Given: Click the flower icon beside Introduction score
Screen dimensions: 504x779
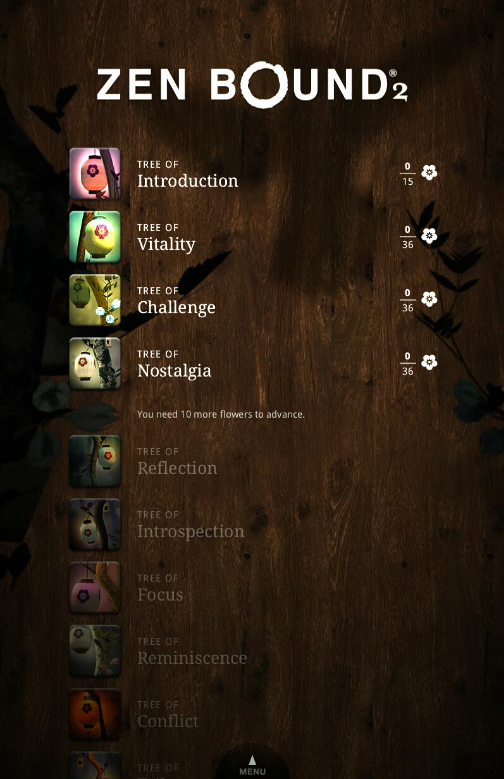Looking at the screenshot, I should (x=429, y=172).
